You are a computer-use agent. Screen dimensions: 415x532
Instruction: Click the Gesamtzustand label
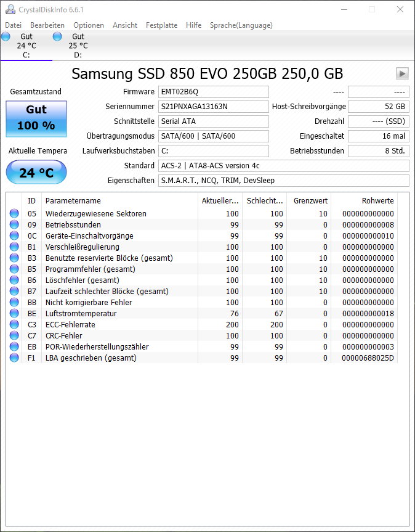[x=36, y=92]
